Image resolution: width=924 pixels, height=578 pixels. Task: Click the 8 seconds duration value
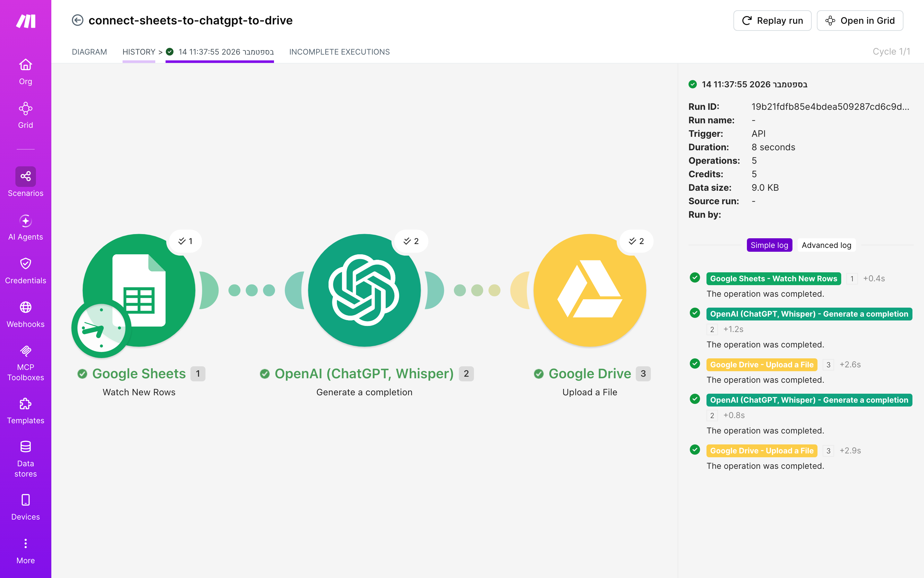773,147
